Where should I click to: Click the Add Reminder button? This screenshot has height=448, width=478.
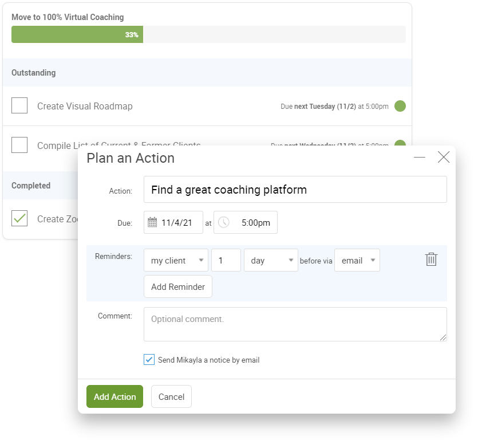point(177,287)
